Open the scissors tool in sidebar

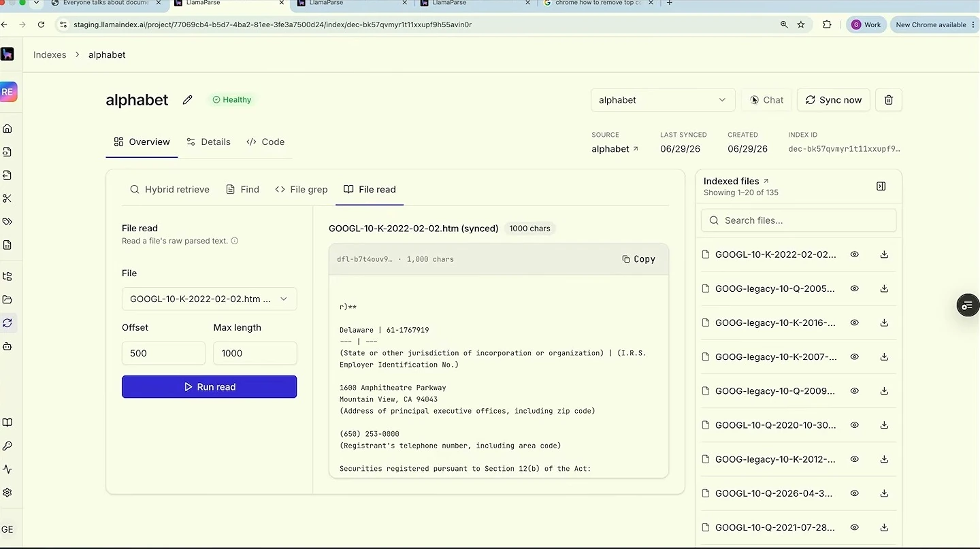click(7, 199)
